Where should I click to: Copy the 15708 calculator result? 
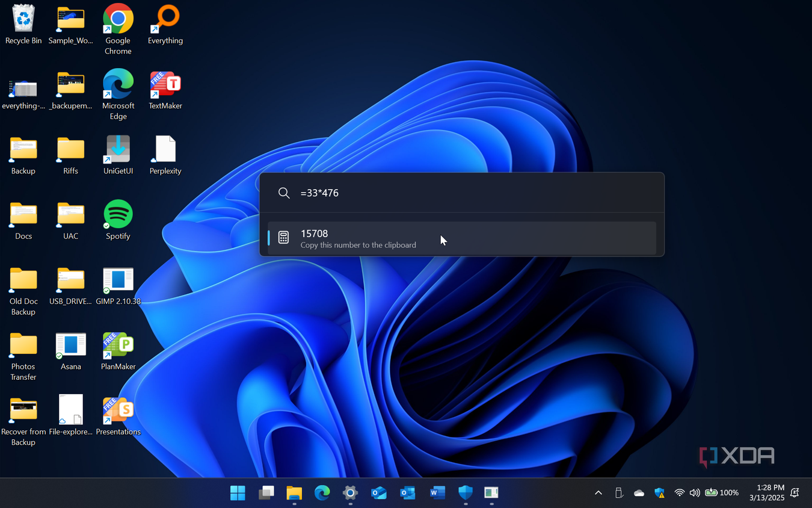462,238
